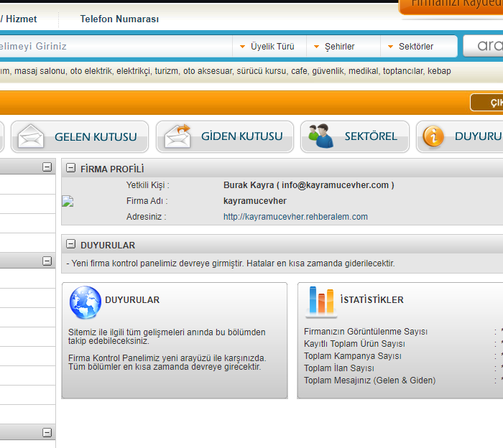Viewport: 503px width, 448px height.
Task: Click the people icon on Sektörel
Action: (320, 136)
